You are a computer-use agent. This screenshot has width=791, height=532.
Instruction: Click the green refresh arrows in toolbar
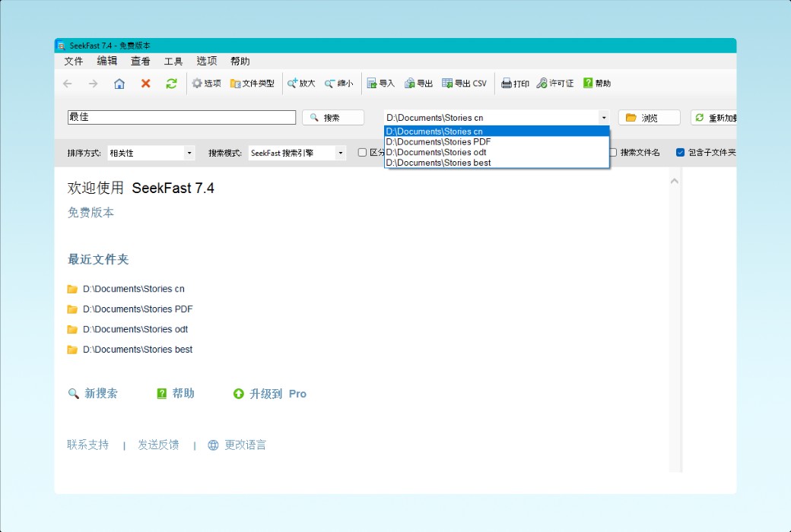click(x=172, y=84)
